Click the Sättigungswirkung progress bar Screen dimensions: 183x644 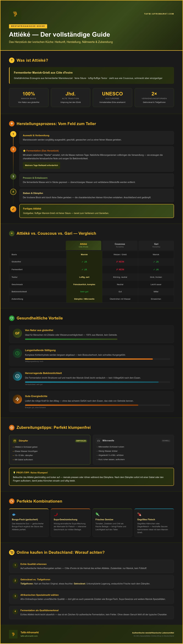(98, 359)
